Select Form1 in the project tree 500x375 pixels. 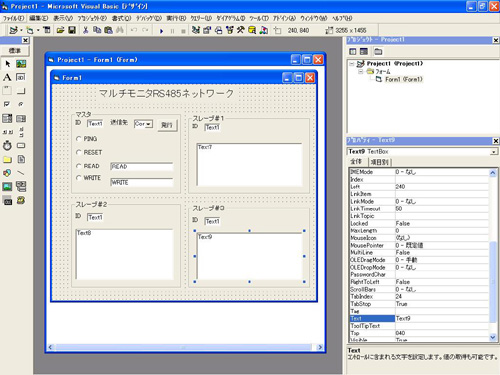point(404,79)
